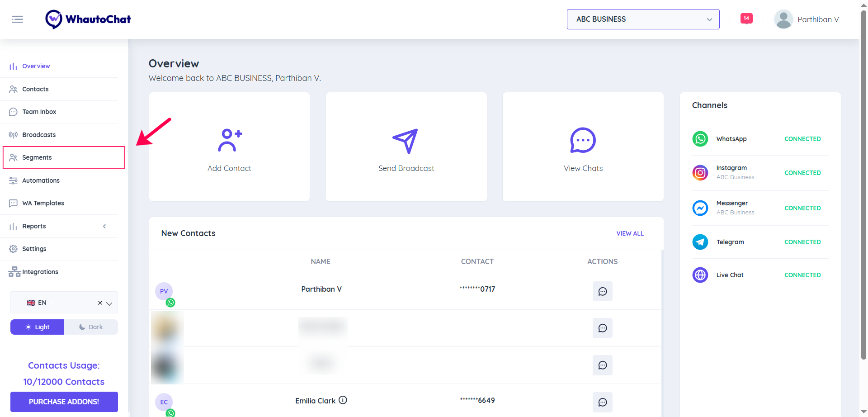The height and width of the screenshot is (417, 868).
Task: Open the language dropdown arrow
Action: tap(109, 303)
